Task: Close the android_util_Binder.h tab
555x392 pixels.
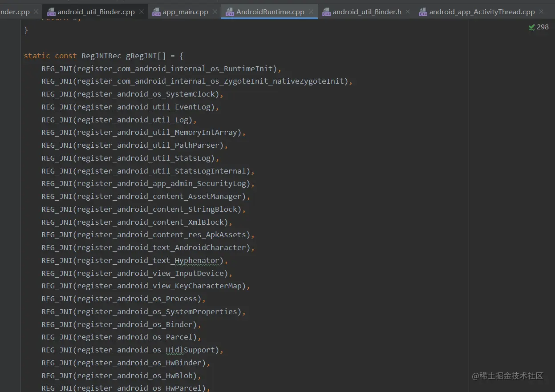Action: pos(408,12)
